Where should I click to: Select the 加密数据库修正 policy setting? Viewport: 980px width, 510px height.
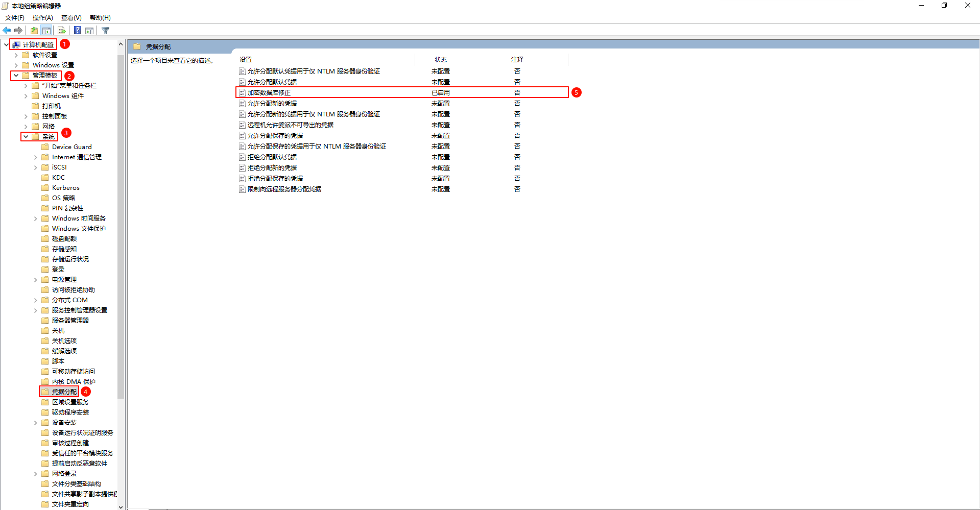point(269,93)
